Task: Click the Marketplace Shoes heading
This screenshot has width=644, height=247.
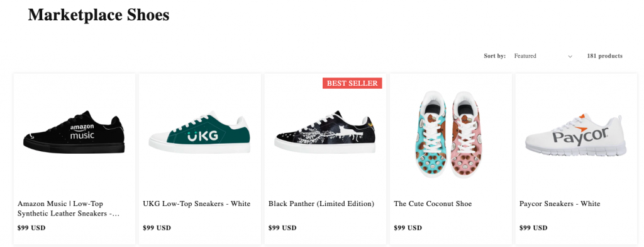Action: [99, 15]
